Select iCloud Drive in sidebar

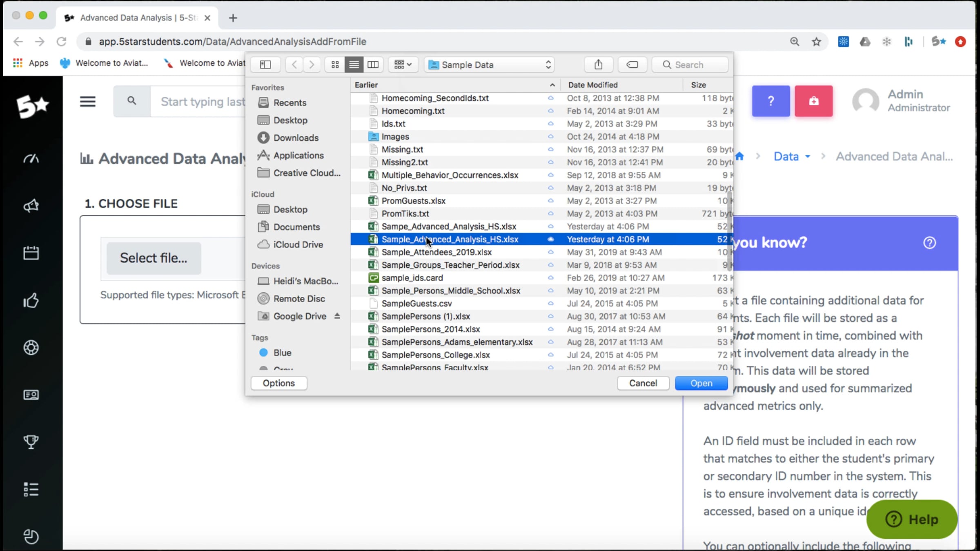point(298,244)
